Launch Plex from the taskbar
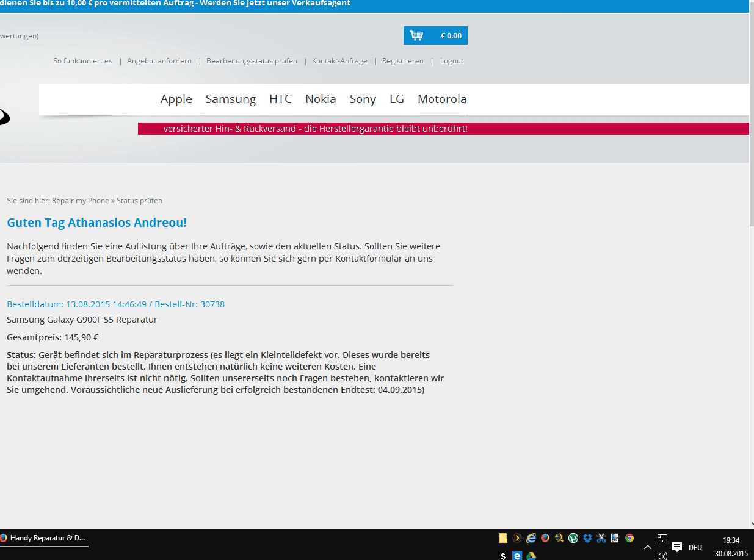The width and height of the screenshot is (754, 560). pyautogui.click(x=517, y=538)
